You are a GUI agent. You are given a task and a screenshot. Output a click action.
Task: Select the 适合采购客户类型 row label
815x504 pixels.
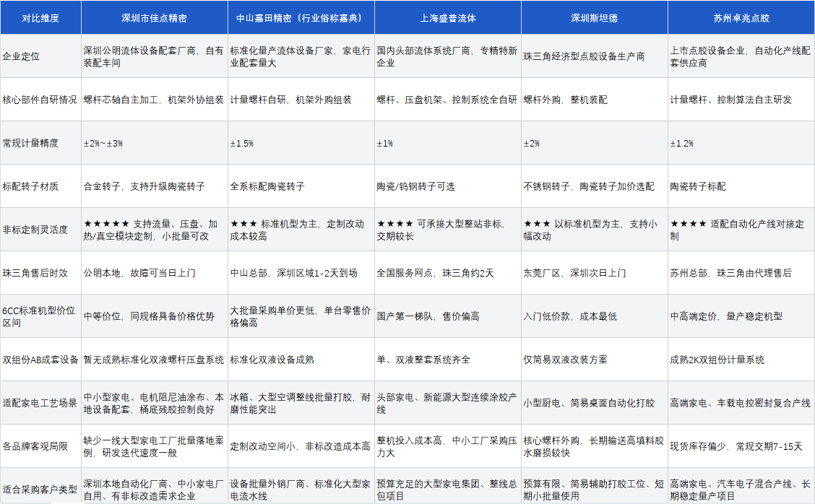[x=40, y=486]
